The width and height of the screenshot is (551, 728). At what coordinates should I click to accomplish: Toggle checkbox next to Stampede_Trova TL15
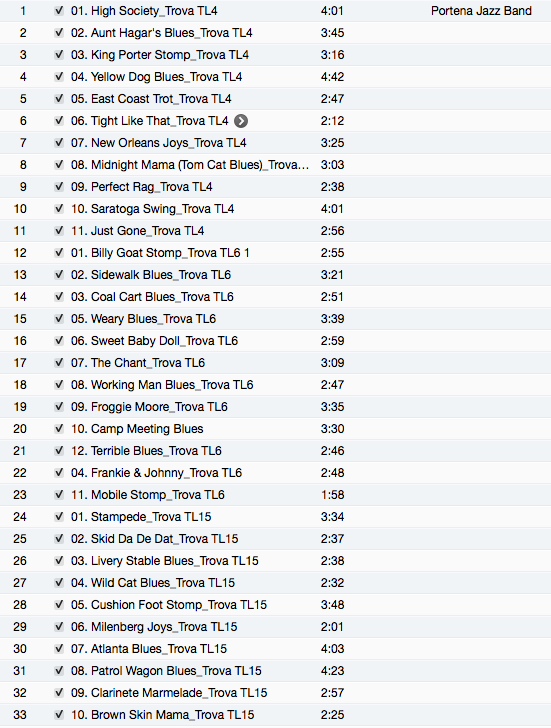point(59,517)
